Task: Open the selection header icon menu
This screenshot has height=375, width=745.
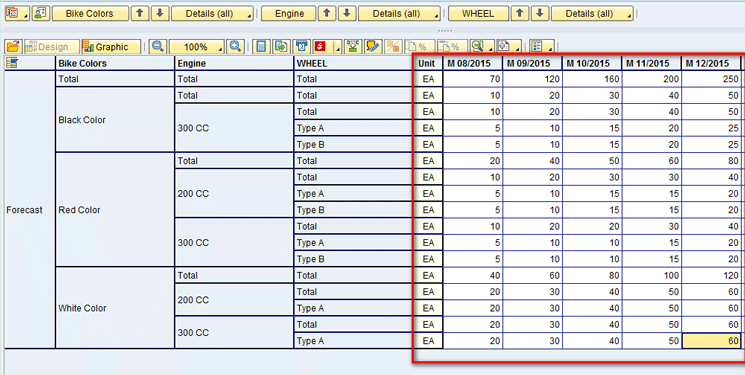Action: tap(17, 13)
